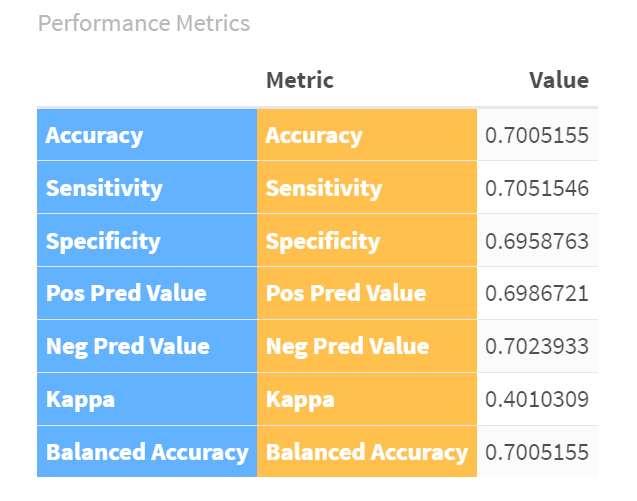Image resolution: width=637 pixels, height=501 pixels.
Task: Select the orange Accuracy metric cell
Action: coord(314,136)
